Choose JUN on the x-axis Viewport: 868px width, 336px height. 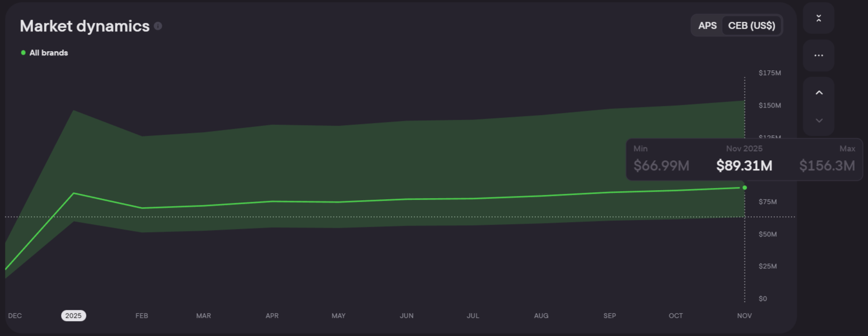pyautogui.click(x=407, y=316)
